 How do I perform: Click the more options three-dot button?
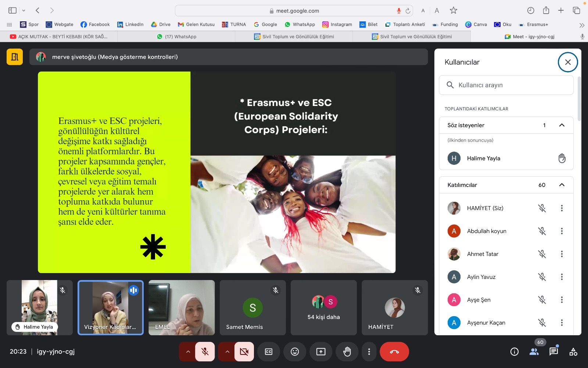click(369, 352)
